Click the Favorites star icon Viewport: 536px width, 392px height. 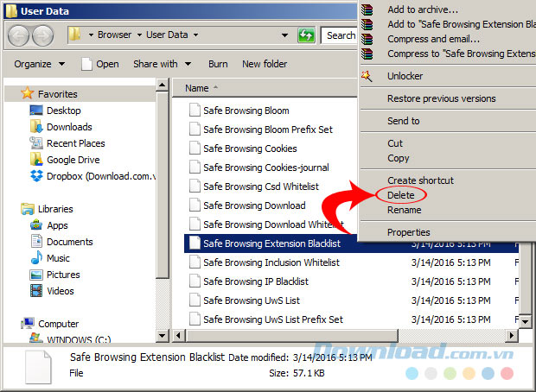pyautogui.click(x=27, y=93)
